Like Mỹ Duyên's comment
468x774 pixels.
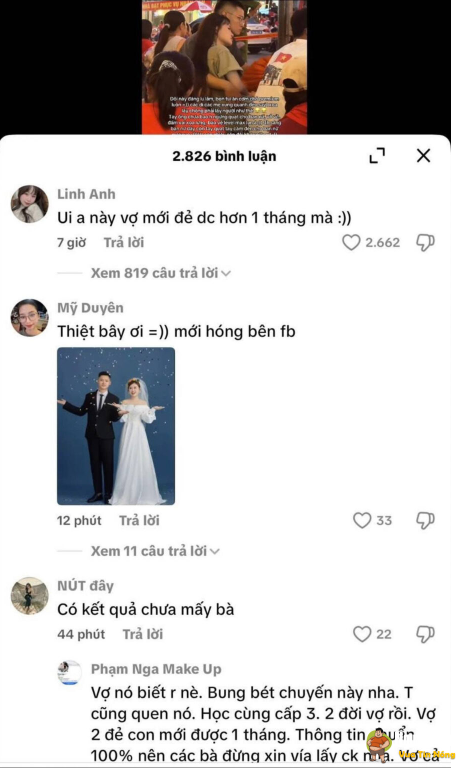point(362,520)
